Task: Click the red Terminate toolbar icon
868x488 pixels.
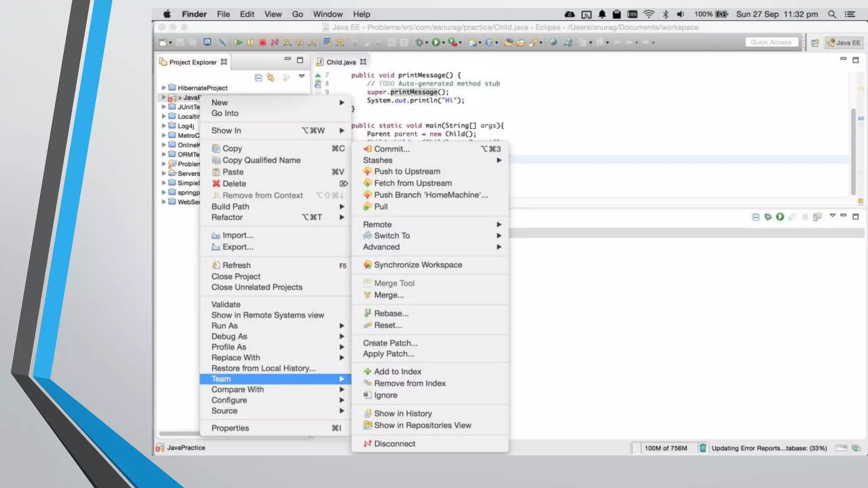Action: 263,42
